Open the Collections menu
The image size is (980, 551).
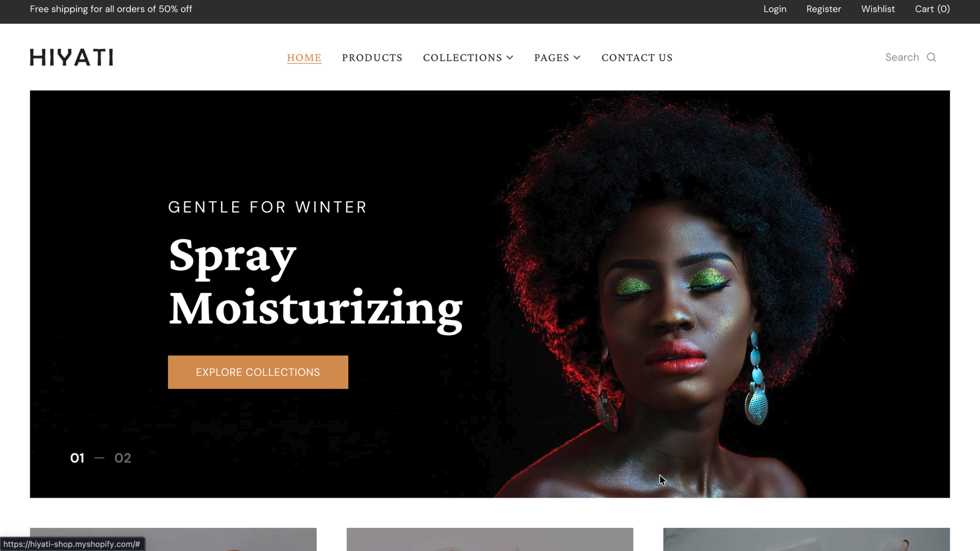click(x=462, y=58)
